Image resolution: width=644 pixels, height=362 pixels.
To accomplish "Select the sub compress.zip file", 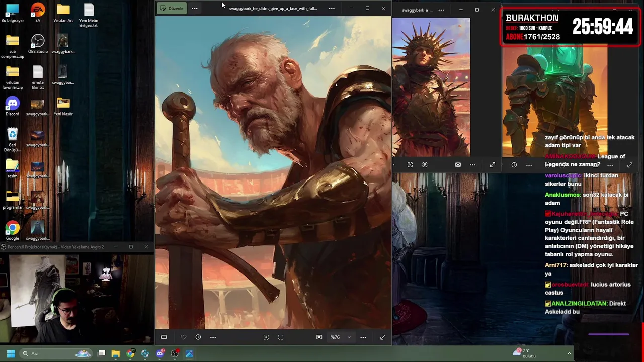I will pos(13,47).
